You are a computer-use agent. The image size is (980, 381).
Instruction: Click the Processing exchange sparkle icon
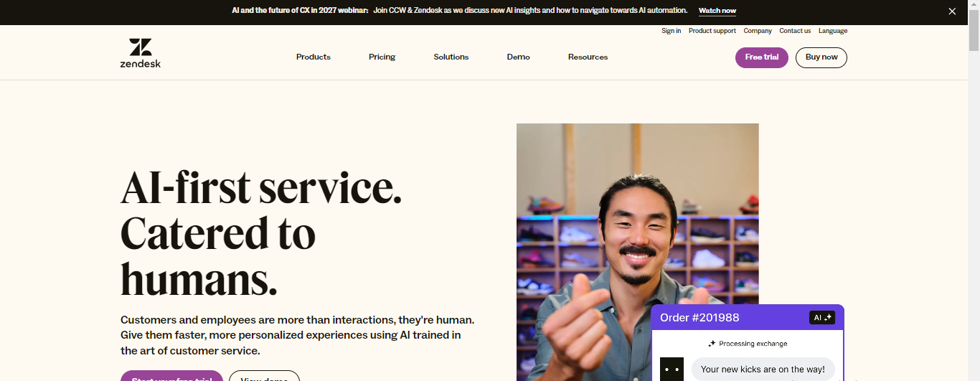(712, 344)
